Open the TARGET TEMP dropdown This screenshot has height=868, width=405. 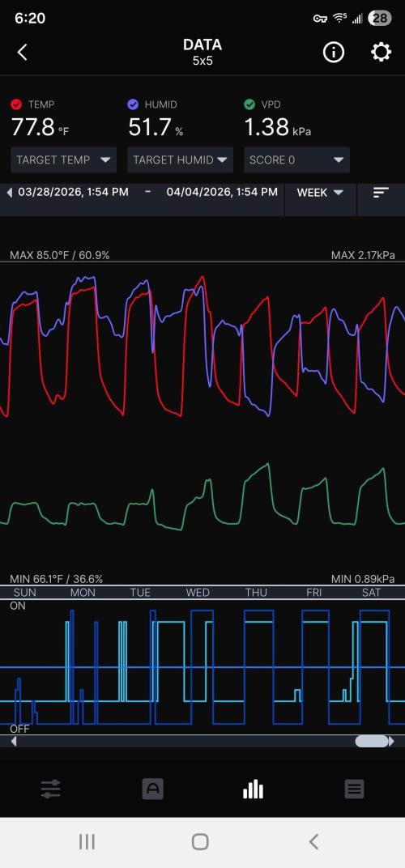(x=64, y=160)
